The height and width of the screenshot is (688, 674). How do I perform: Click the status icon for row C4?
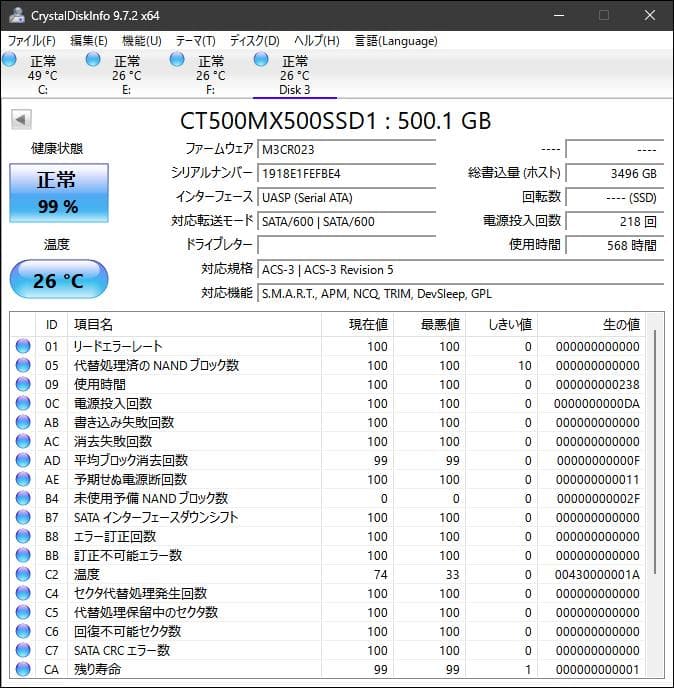click(x=23, y=593)
